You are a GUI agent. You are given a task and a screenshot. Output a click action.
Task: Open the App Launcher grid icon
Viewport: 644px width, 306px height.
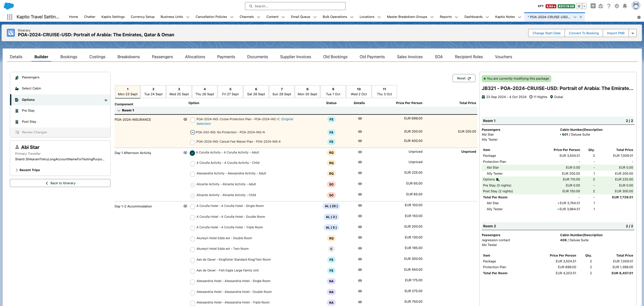tap(10, 17)
